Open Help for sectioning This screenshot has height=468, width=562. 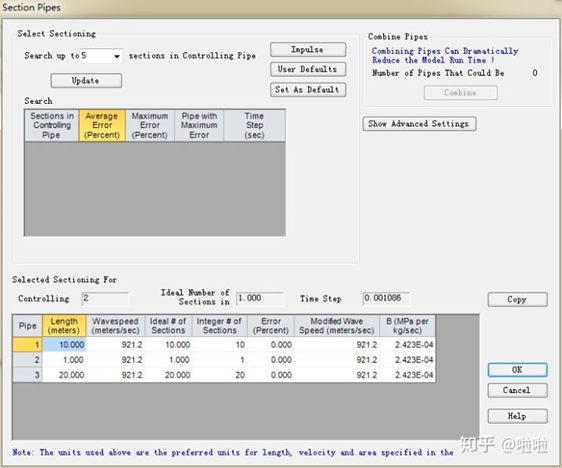point(517,416)
